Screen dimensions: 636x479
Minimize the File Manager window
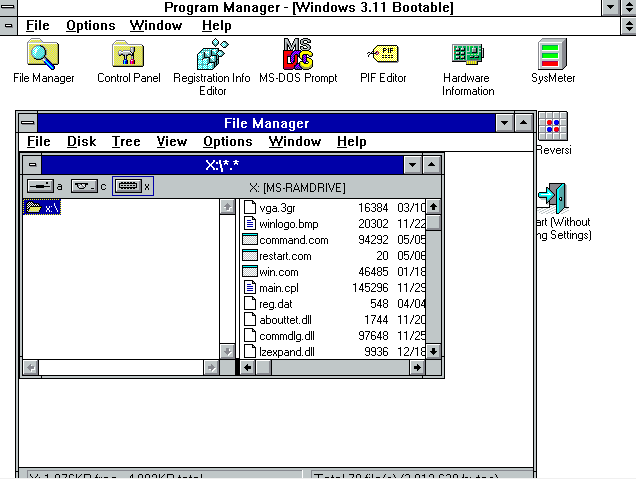[x=505, y=122]
